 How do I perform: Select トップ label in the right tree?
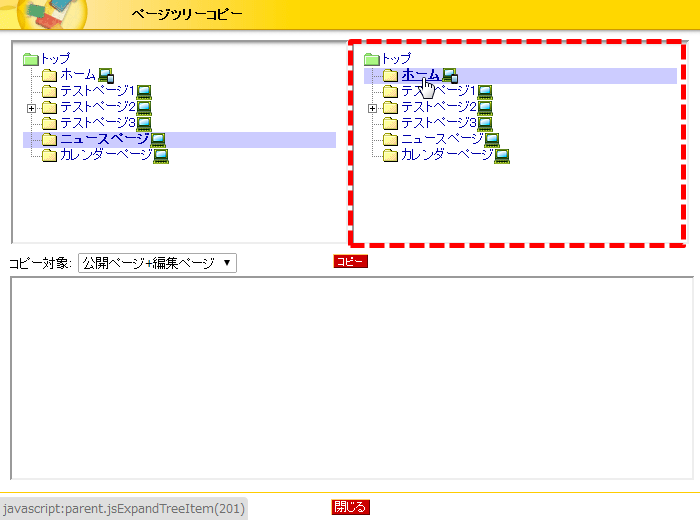[396, 58]
